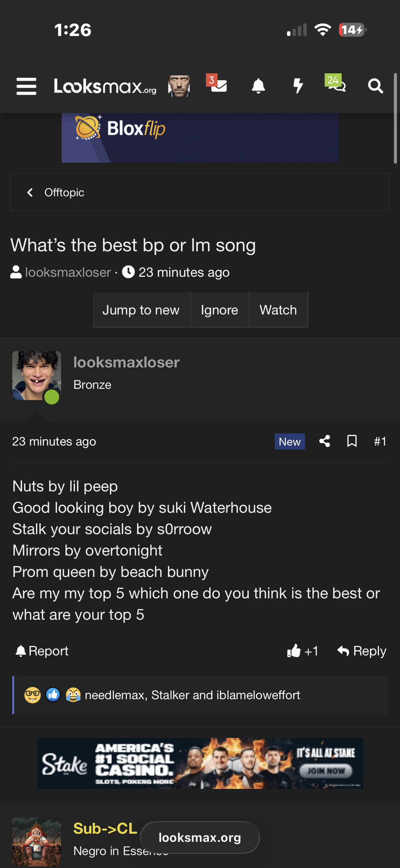The image size is (400, 868).
Task: Open the hamburger navigation menu
Action: click(26, 86)
